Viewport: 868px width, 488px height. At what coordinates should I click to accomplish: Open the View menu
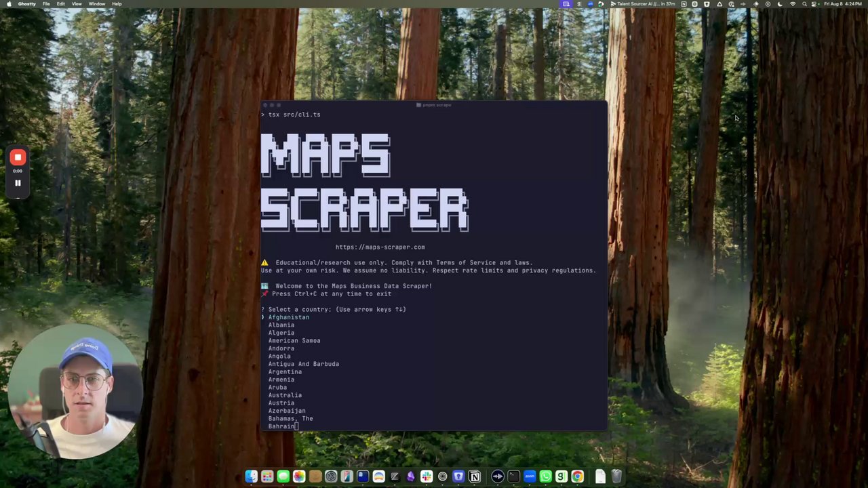[77, 4]
